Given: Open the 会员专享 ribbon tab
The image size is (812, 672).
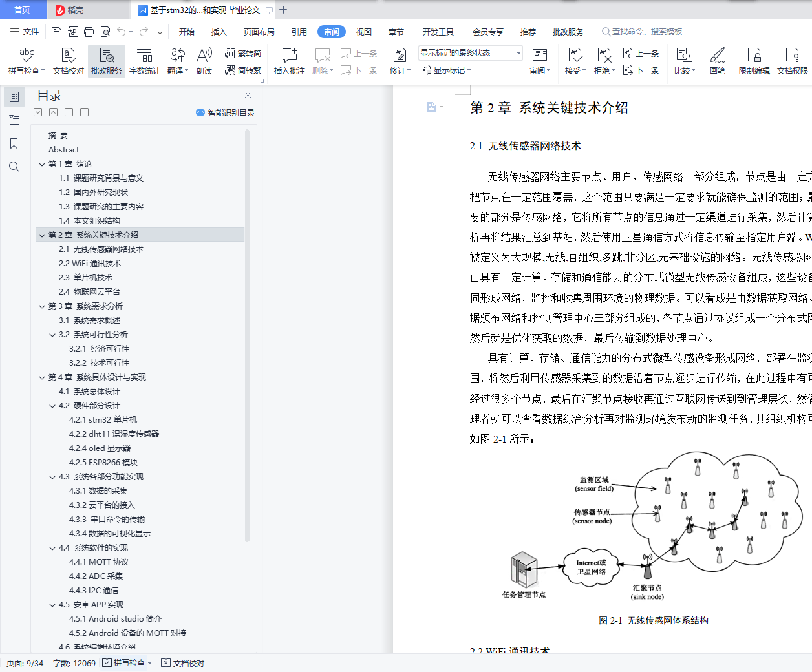Looking at the screenshot, I should (488, 32).
